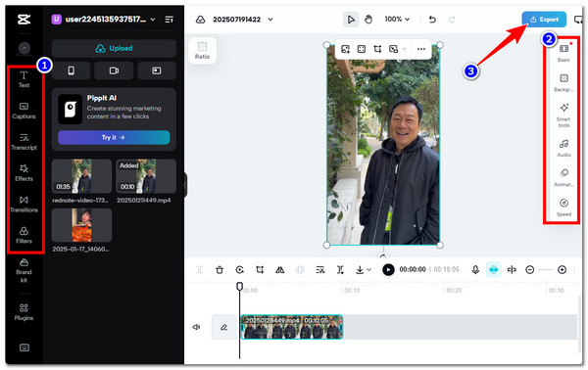Click the crop icon in floating toolbar
Image resolution: width=588 pixels, height=370 pixels.
pos(377,49)
